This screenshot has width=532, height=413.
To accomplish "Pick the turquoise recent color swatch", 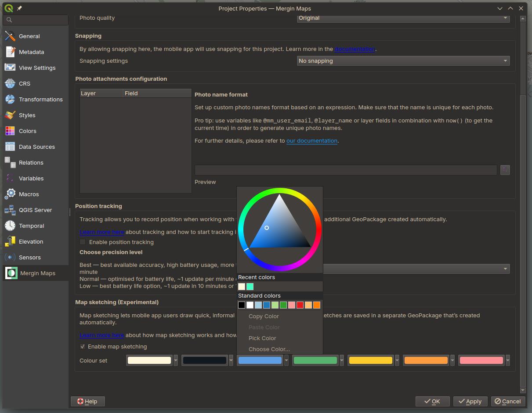I will pos(250,287).
